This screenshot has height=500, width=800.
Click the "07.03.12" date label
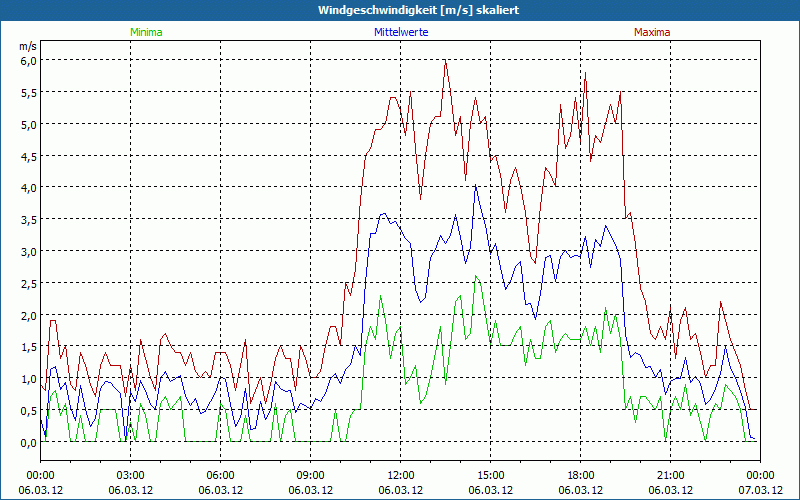(761, 490)
